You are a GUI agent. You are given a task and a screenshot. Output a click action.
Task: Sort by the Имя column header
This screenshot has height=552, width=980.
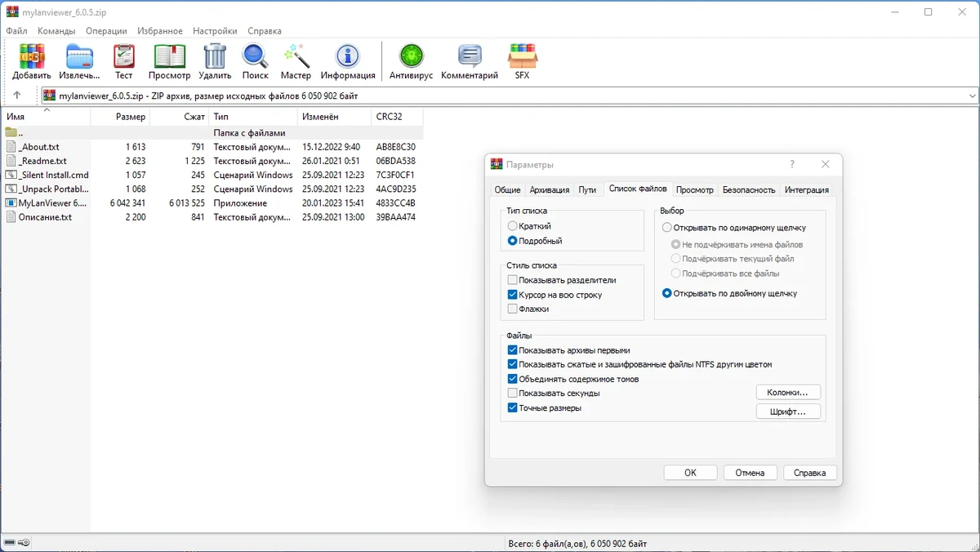(x=46, y=117)
